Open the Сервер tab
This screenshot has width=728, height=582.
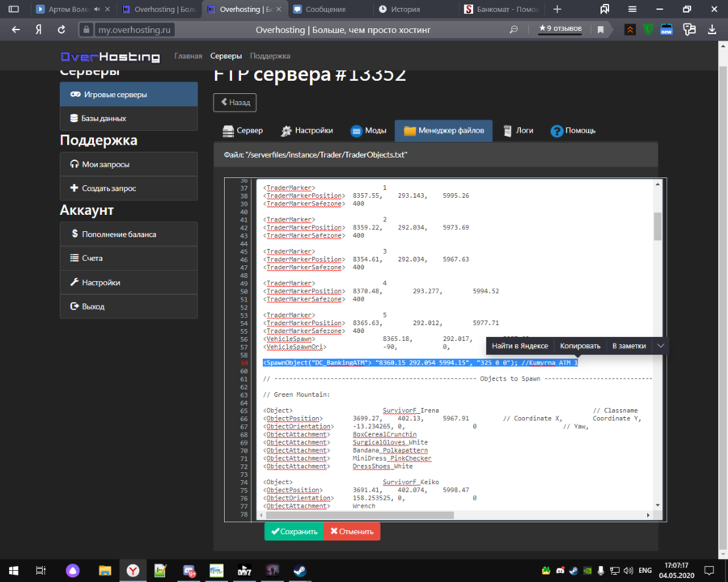[243, 131]
